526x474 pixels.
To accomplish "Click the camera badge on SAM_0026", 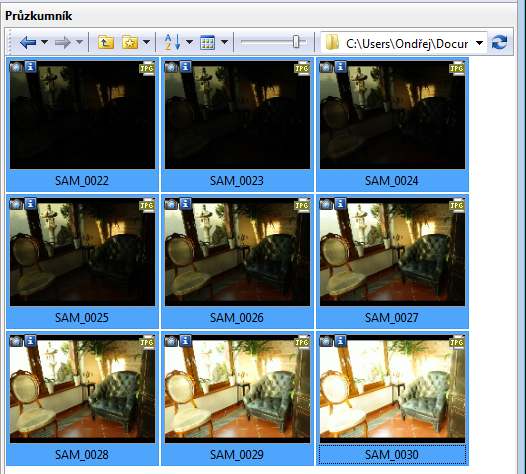I will tap(171, 203).
